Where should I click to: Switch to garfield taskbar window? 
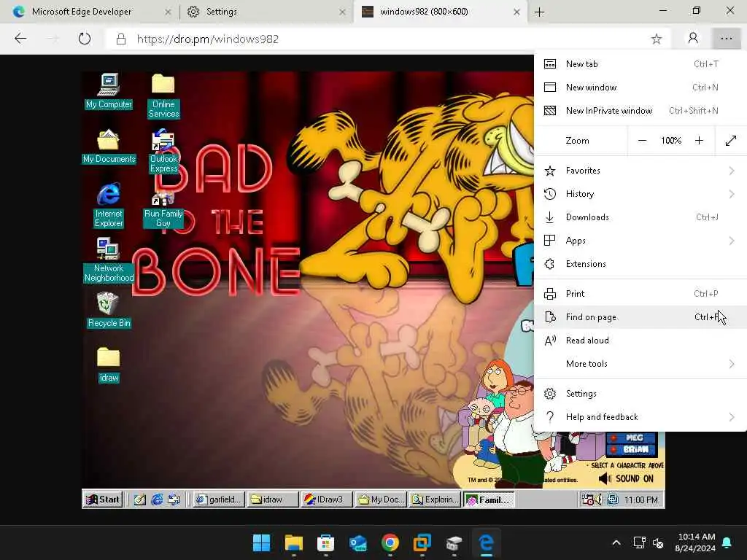coord(219,499)
